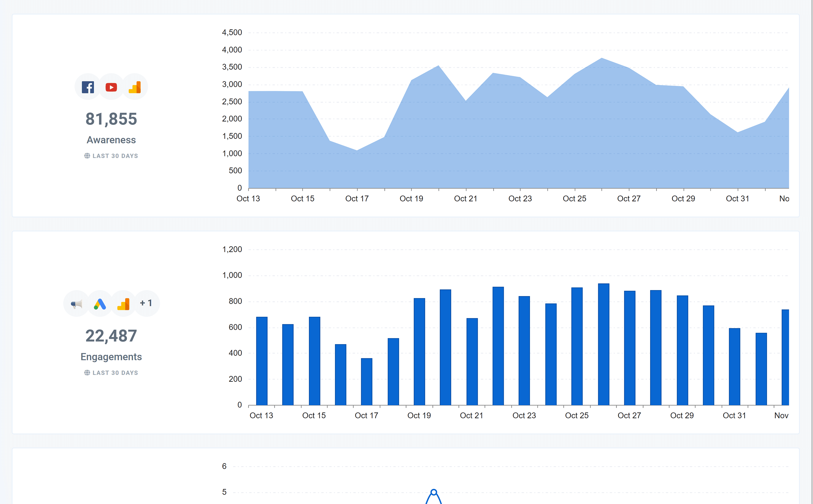The height and width of the screenshot is (504, 813).
Task: Click the Facebook icon in Awareness card
Action: [88, 87]
